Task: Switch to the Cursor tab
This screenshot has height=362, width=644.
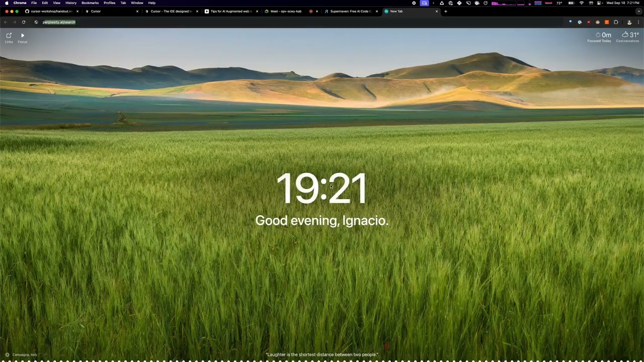Action: click(112, 11)
